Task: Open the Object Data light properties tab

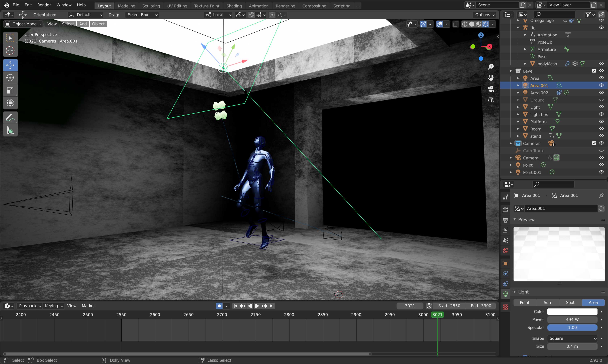Action: coord(505,294)
